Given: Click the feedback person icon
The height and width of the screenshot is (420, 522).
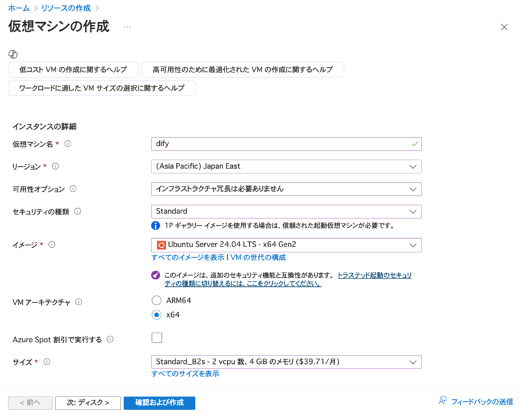Looking at the screenshot, I should pos(442,400).
